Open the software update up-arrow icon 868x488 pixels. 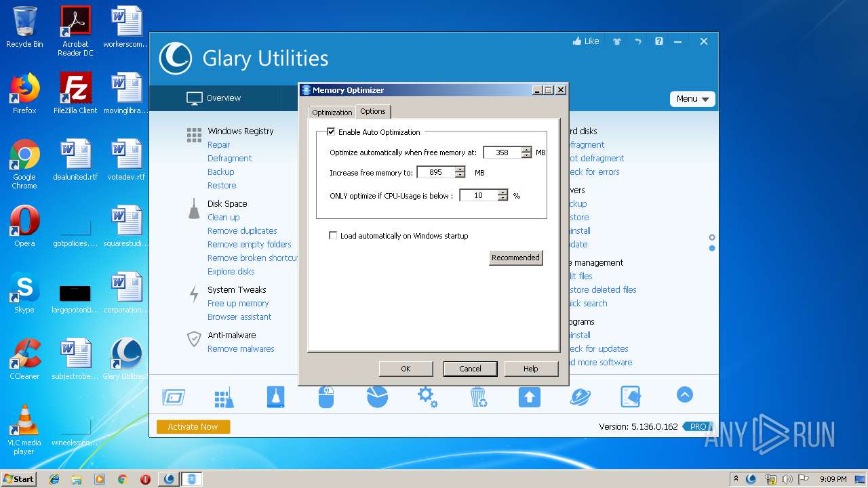tap(530, 396)
